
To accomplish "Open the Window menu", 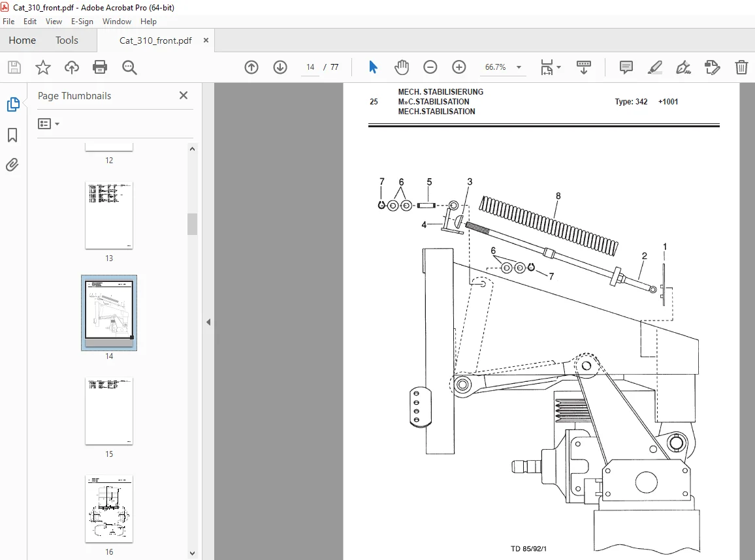I will pos(116,22).
